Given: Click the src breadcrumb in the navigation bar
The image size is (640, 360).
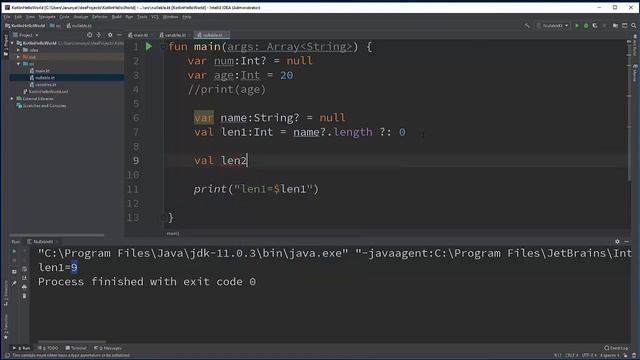Looking at the screenshot, I should (56, 26).
